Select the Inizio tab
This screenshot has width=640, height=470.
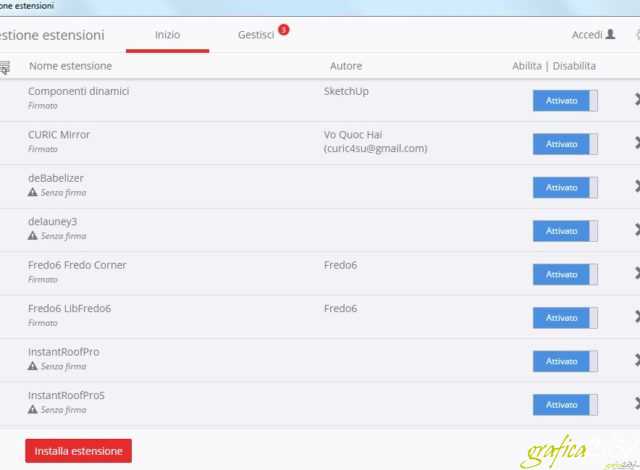click(x=167, y=34)
